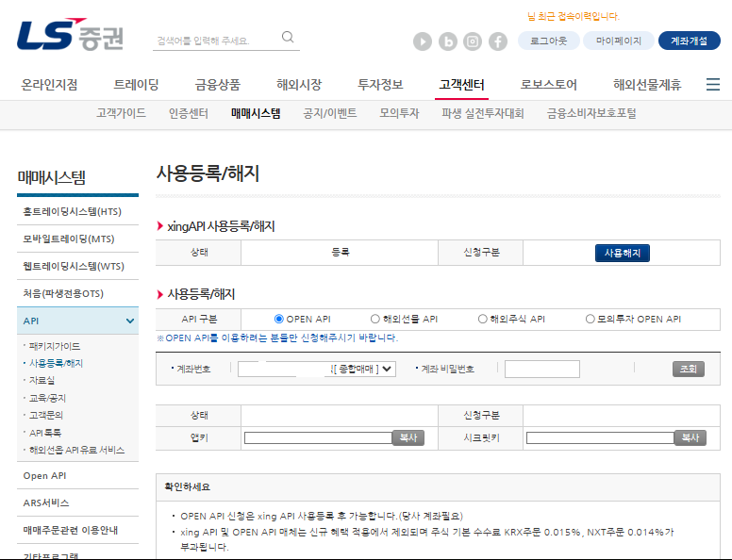Open the Instagram icon link

[473, 41]
